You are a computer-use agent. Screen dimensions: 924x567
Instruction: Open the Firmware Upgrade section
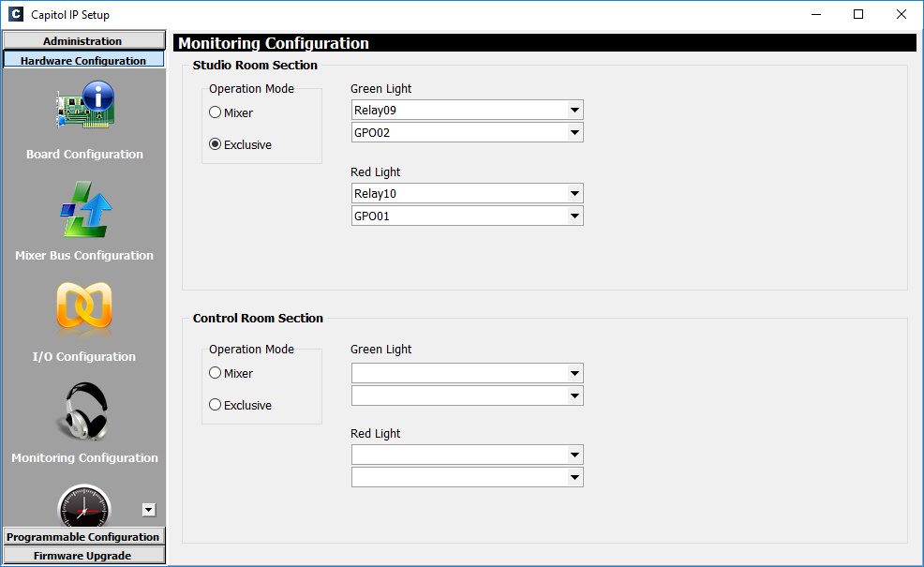(x=83, y=555)
